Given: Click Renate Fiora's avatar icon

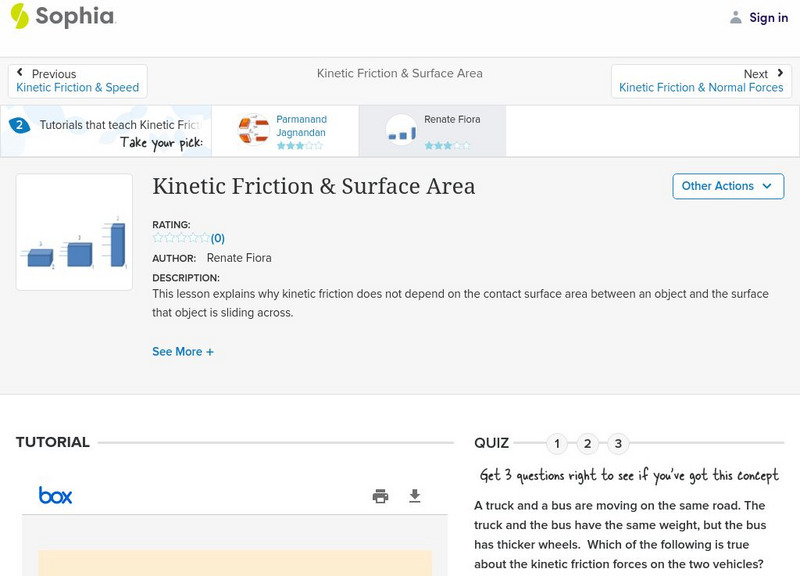Looking at the screenshot, I should click(401, 130).
